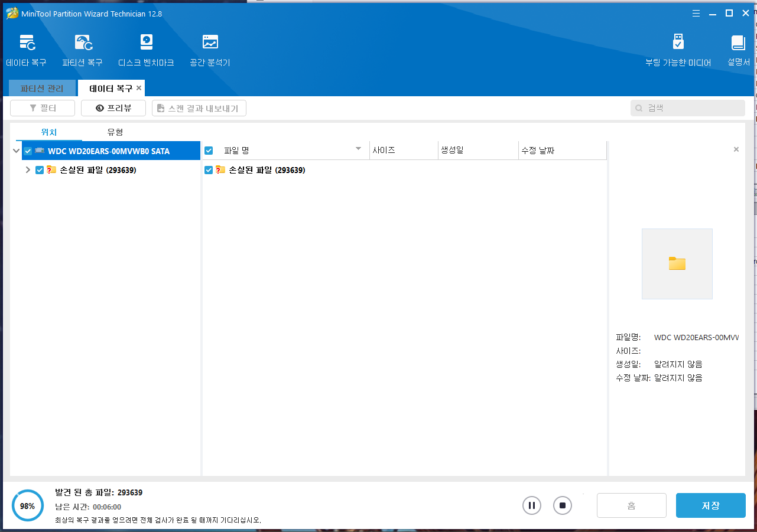Open the 파티션 복구 tool
Image resolution: width=757 pixels, height=532 pixels.
tap(82, 50)
